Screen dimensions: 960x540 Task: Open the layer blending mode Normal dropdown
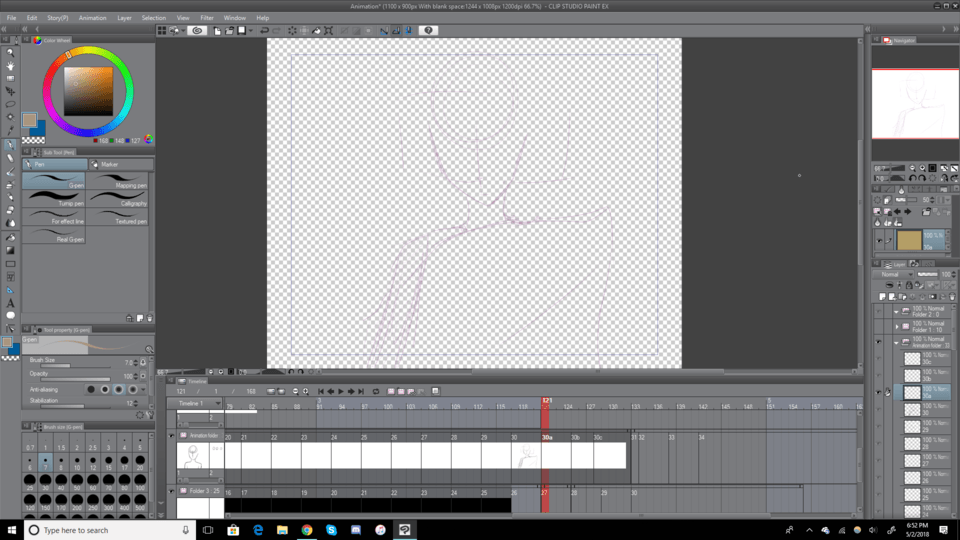pyautogui.click(x=893, y=274)
